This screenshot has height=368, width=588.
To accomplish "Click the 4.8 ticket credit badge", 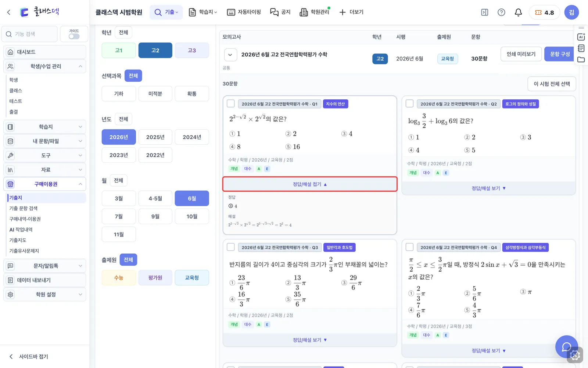I will [x=544, y=12].
